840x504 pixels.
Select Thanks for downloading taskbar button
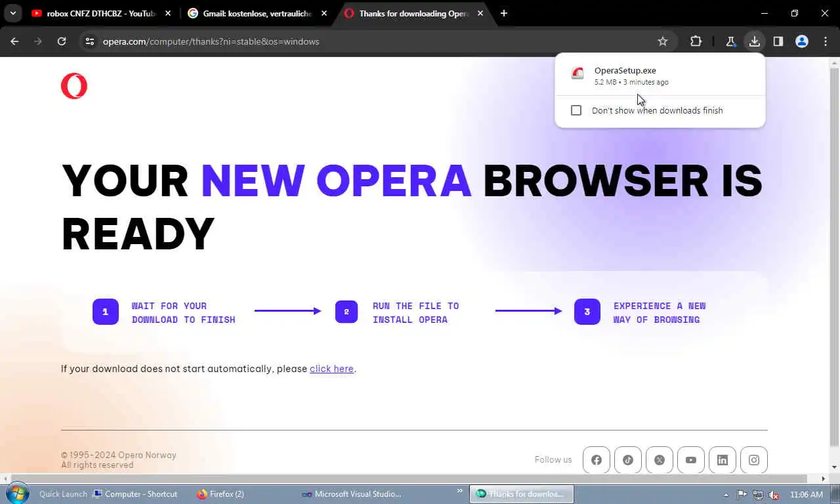click(522, 494)
